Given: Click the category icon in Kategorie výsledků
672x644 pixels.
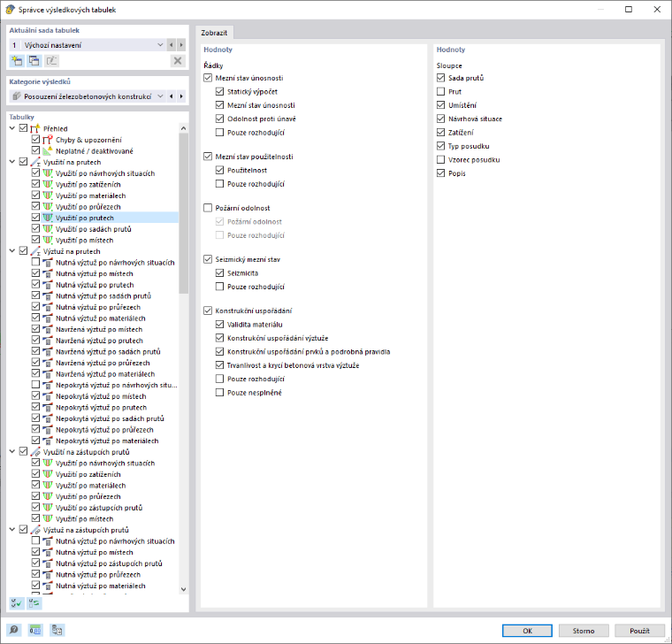Looking at the screenshot, I should pos(17,96).
